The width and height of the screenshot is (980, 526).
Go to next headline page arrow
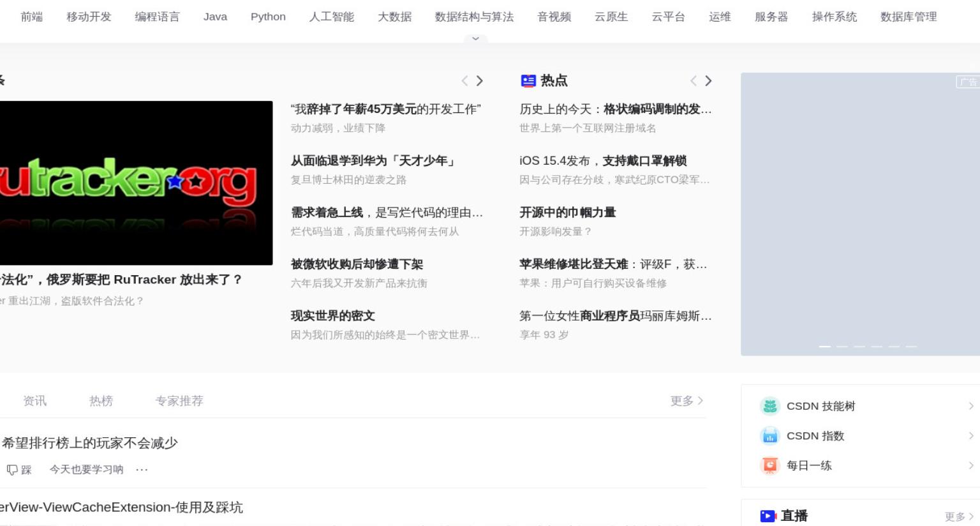pos(480,81)
